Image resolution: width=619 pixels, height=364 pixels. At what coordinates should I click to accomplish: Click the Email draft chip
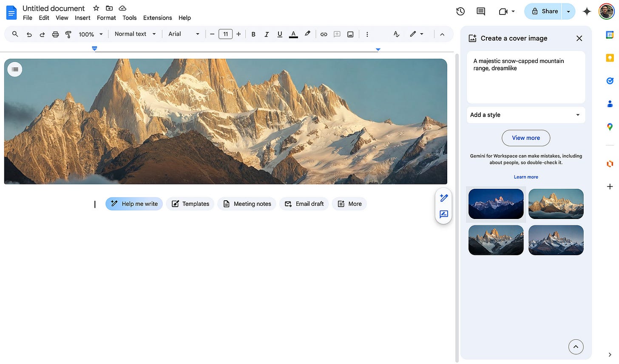[x=304, y=204]
